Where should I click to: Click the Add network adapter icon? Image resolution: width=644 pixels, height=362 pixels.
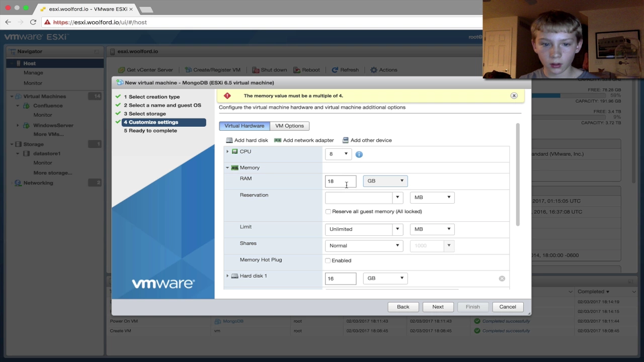(278, 140)
